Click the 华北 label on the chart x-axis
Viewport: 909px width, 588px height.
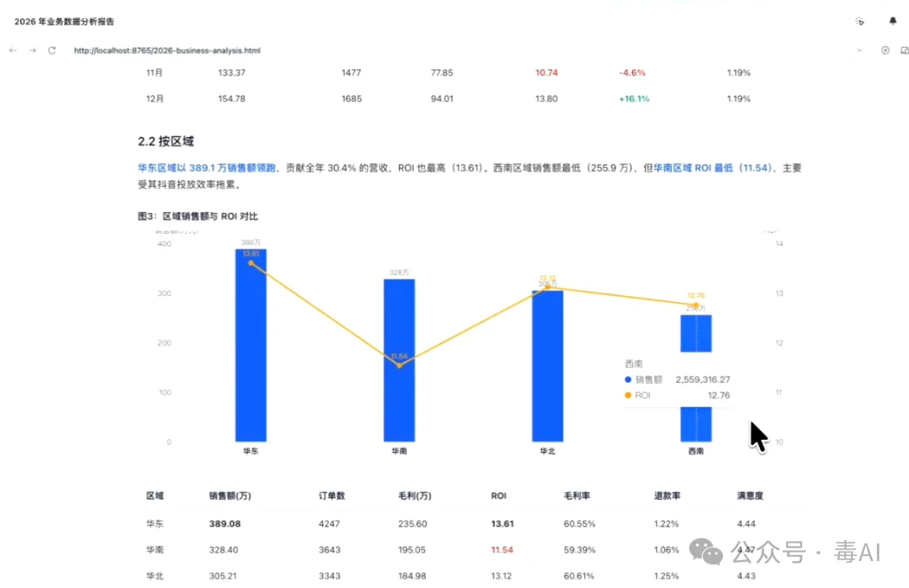point(547,451)
